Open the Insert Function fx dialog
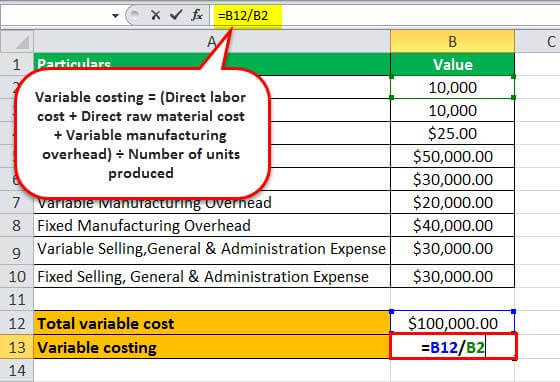This screenshot has height=382, width=560. point(197,15)
